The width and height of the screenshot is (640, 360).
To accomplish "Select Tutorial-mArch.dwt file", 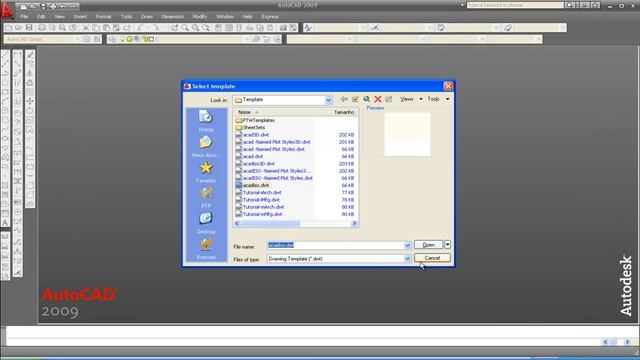I will (x=260, y=207).
